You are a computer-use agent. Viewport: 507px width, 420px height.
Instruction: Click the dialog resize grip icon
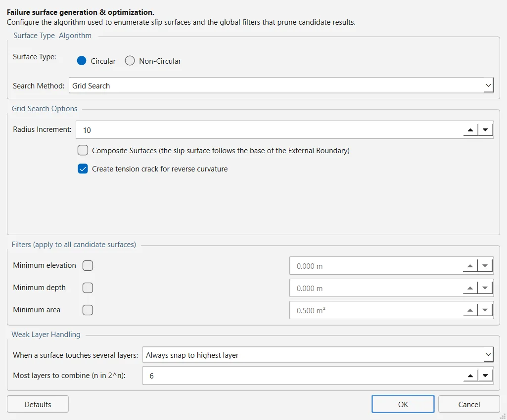(503, 417)
